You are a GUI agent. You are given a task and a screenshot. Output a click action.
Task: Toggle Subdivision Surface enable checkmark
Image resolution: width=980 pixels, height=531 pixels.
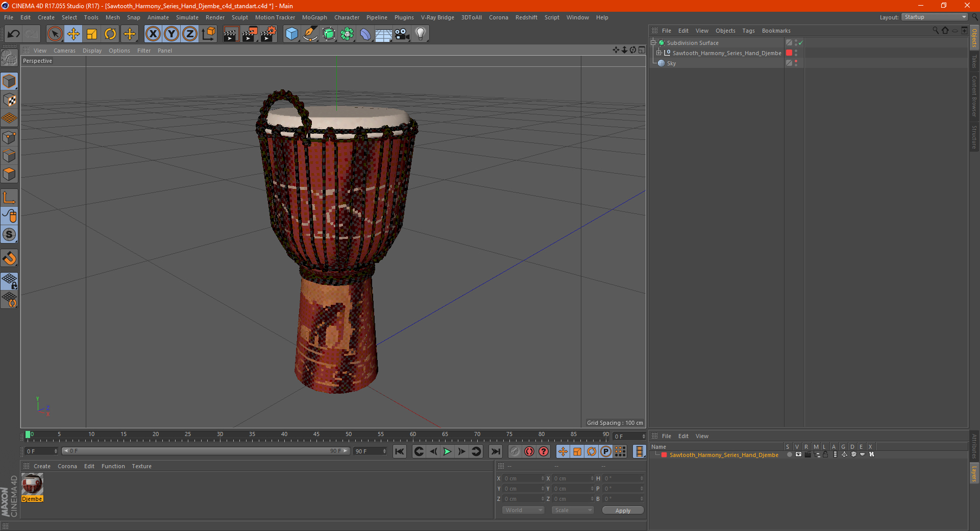(800, 43)
